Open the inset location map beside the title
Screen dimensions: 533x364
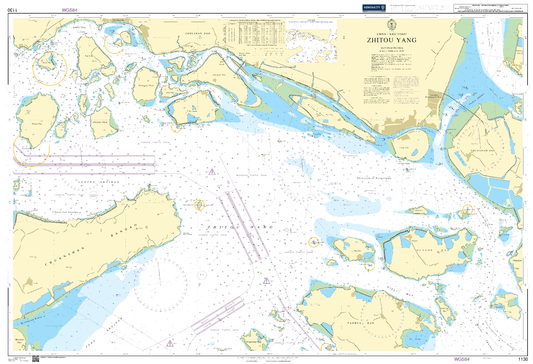312,41
